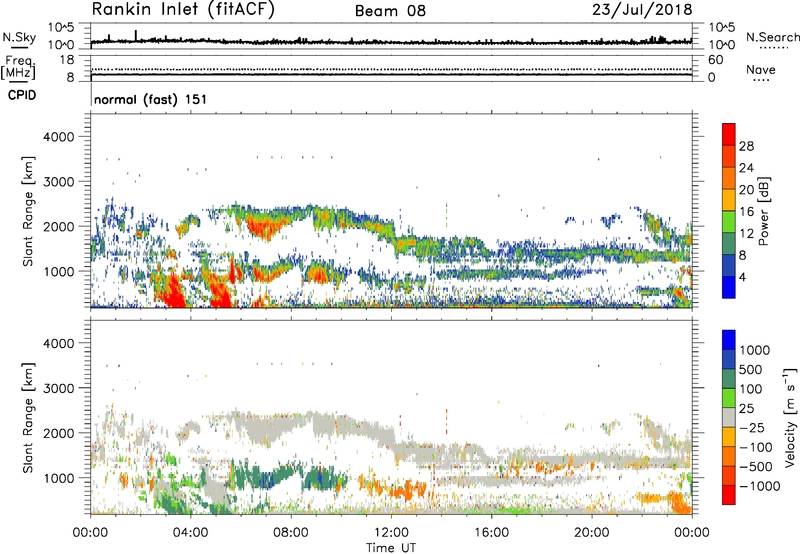Click the strong red echo near 03:30 in power plot
The height and width of the screenshot is (554, 800).
click(x=172, y=292)
